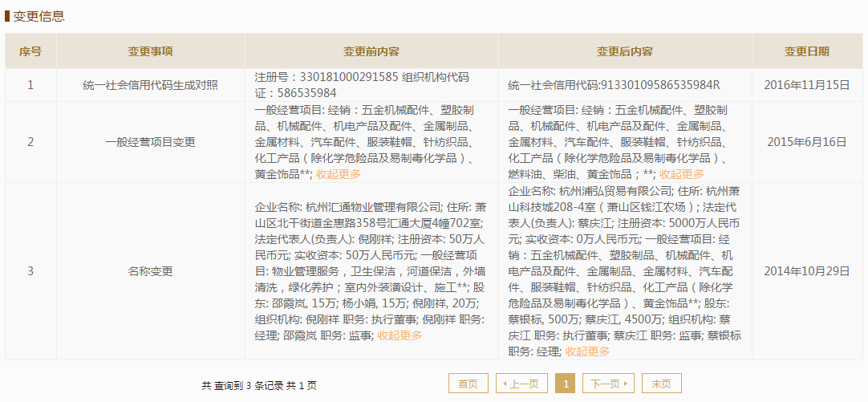Collapse 收起更多 in row 2 before-content
868x402 pixels.
coord(339,174)
